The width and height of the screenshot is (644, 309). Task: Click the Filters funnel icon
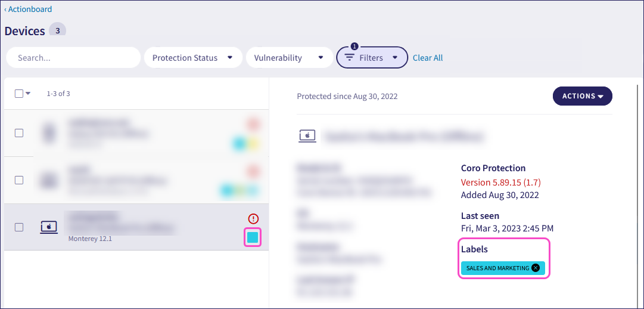coord(350,58)
